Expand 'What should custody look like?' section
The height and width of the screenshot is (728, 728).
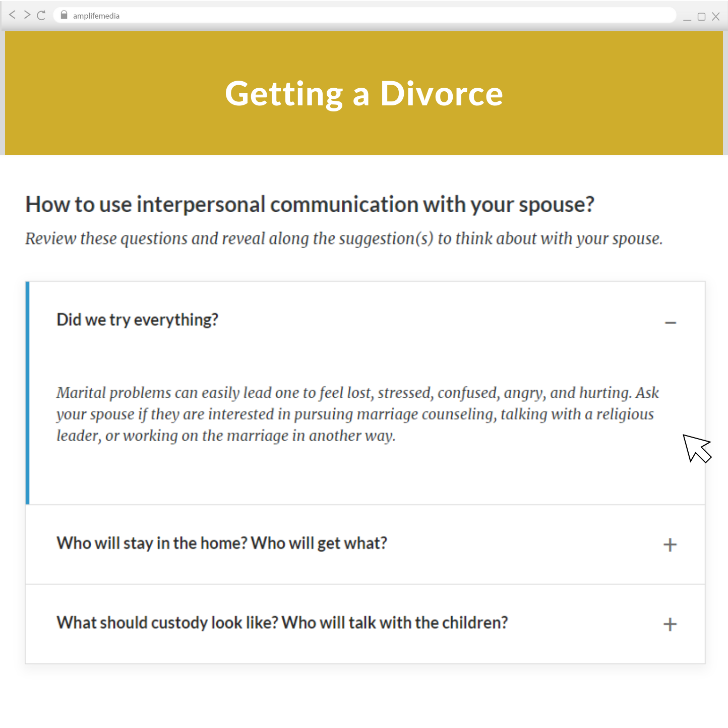pyautogui.click(x=670, y=624)
